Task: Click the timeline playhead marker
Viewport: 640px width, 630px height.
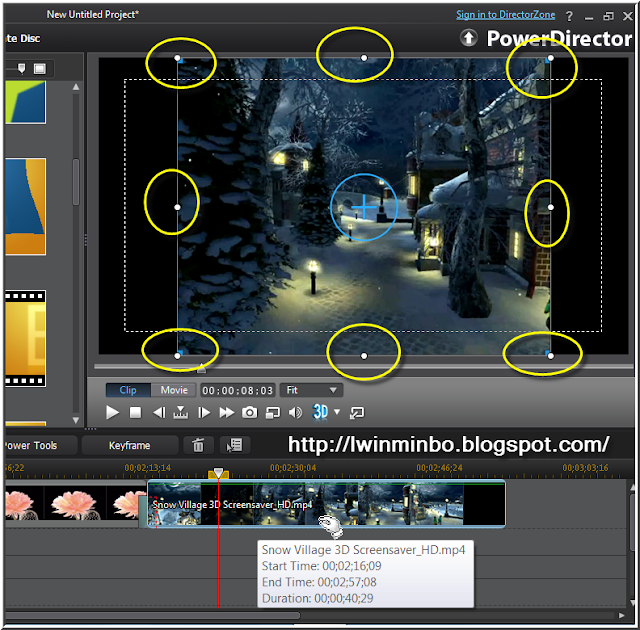Action: coord(218,473)
